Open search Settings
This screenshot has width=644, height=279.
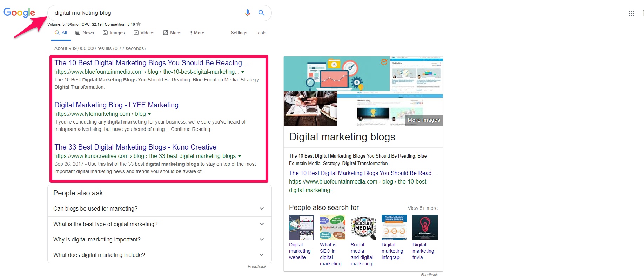[239, 33]
